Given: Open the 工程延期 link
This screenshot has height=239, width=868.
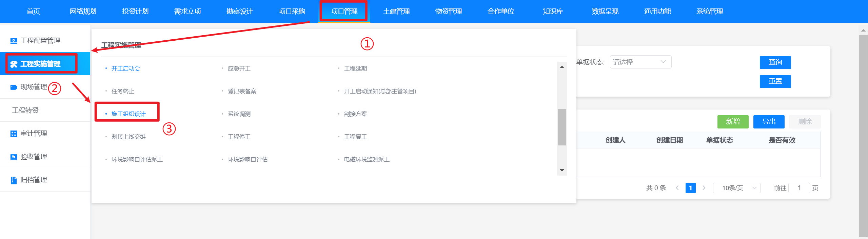Looking at the screenshot, I should (x=355, y=68).
